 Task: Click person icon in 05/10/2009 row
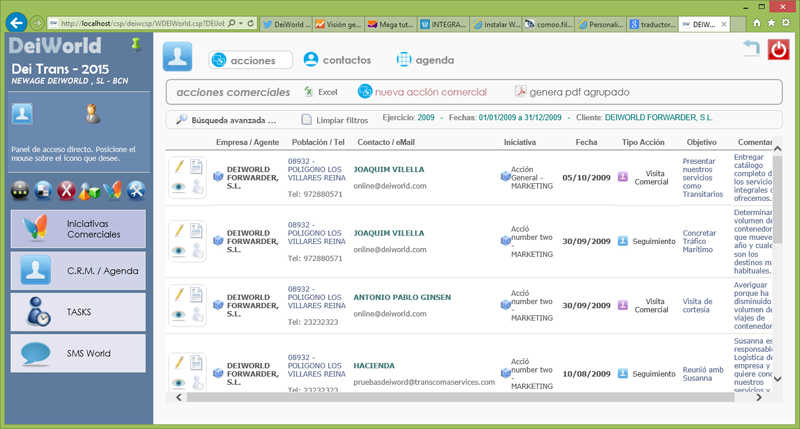[197, 187]
